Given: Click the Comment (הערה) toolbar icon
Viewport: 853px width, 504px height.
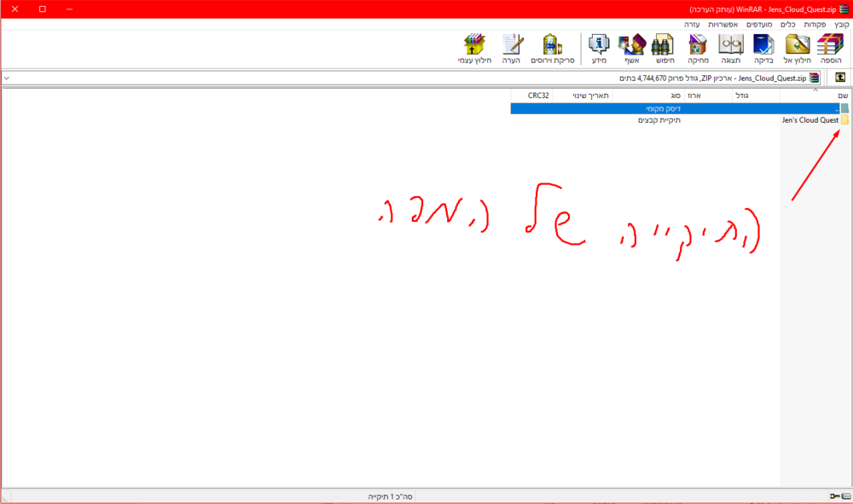Looking at the screenshot, I should [512, 49].
